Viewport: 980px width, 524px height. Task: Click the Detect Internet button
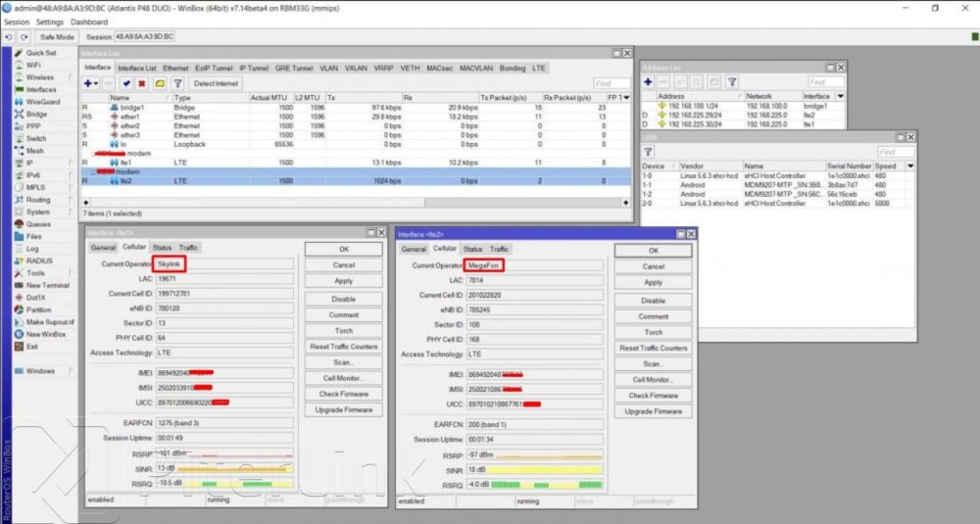click(x=217, y=83)
